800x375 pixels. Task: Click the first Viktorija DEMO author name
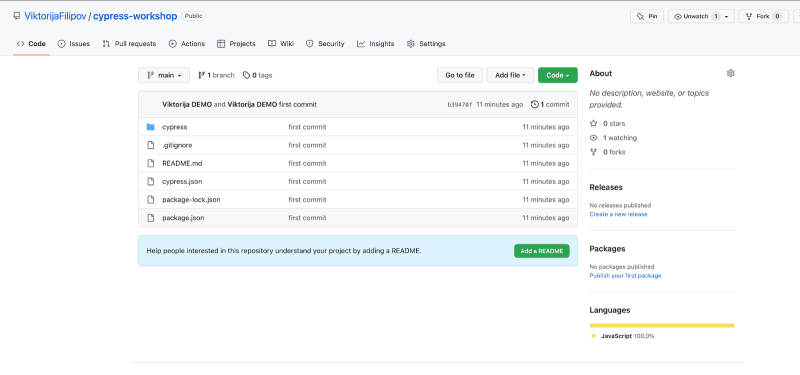click(187, 105)
